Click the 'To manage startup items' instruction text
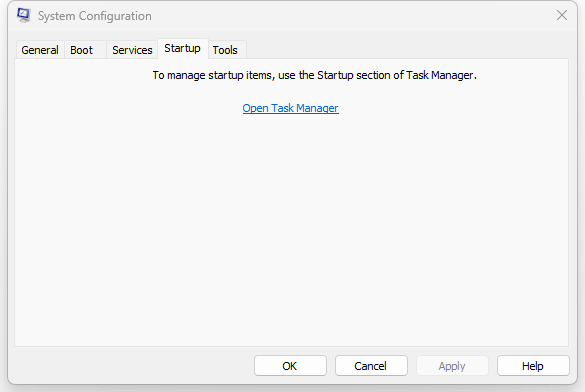Viewport: 585px width, 392px height. tap(315, 75)
